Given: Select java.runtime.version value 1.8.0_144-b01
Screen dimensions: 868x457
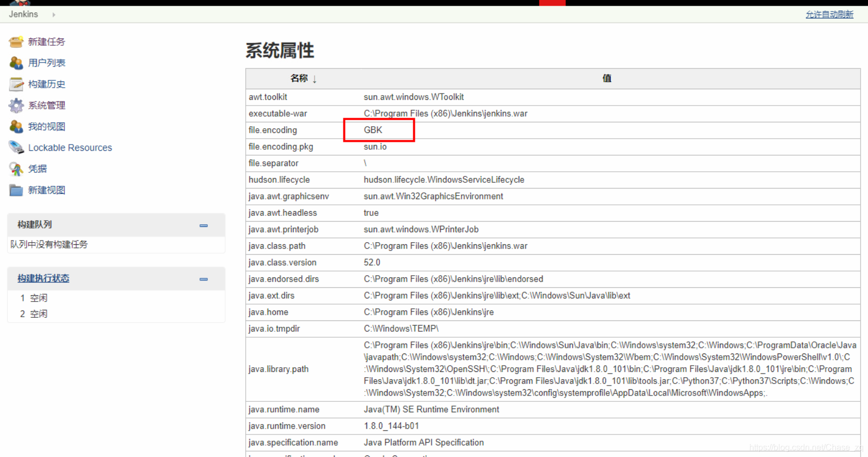Looking at the screenshot, I should tap(391, 426).
